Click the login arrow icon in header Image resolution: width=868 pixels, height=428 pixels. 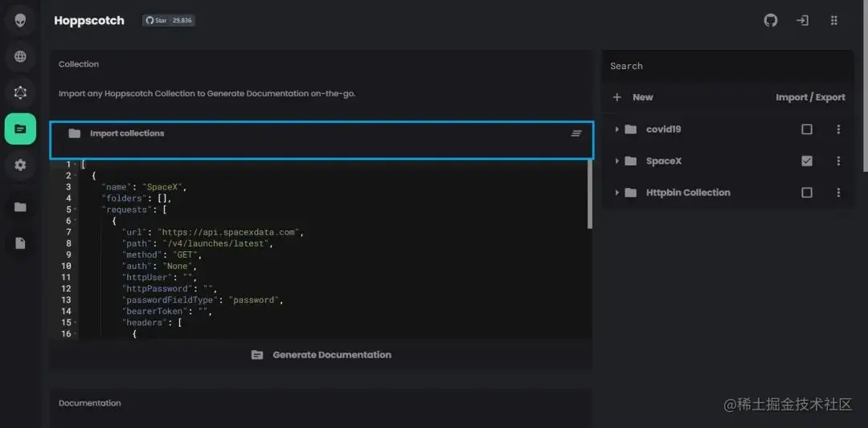coord(802,20)
